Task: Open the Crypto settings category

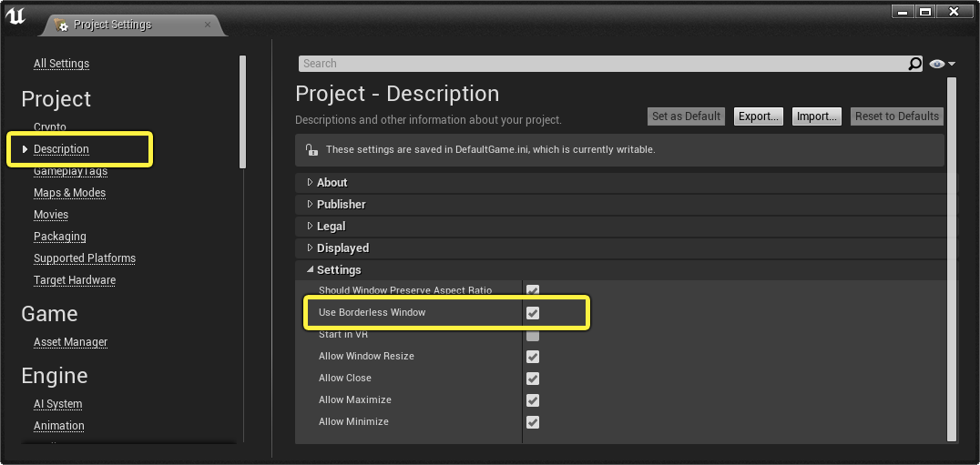Action: [x=50, y=127]
